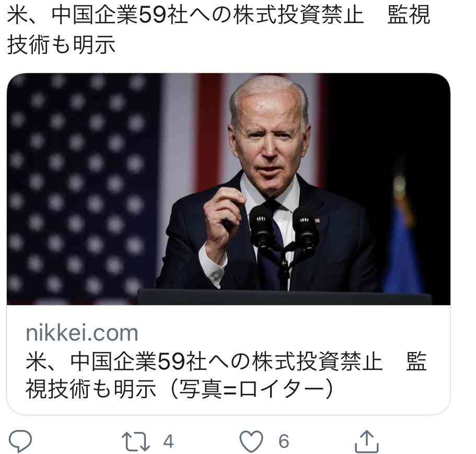The image size is (476, 454).
Task: Open the share menu via upload arrow icon
Action: 367,441
